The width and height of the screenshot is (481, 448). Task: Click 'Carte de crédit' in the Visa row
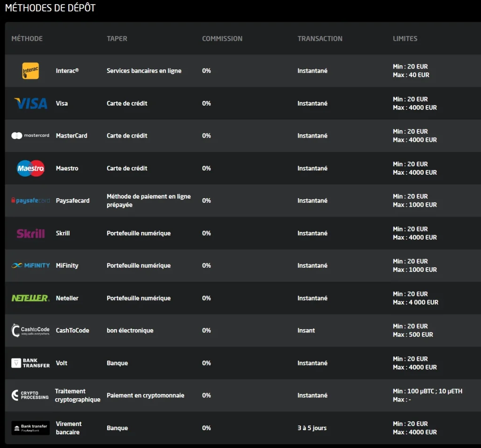tap(127, 103)
